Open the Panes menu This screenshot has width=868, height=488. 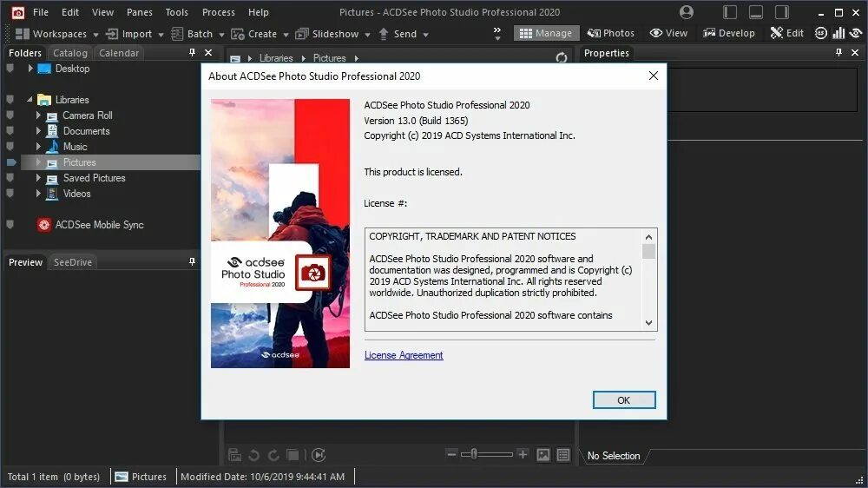[x=140, y=12]
